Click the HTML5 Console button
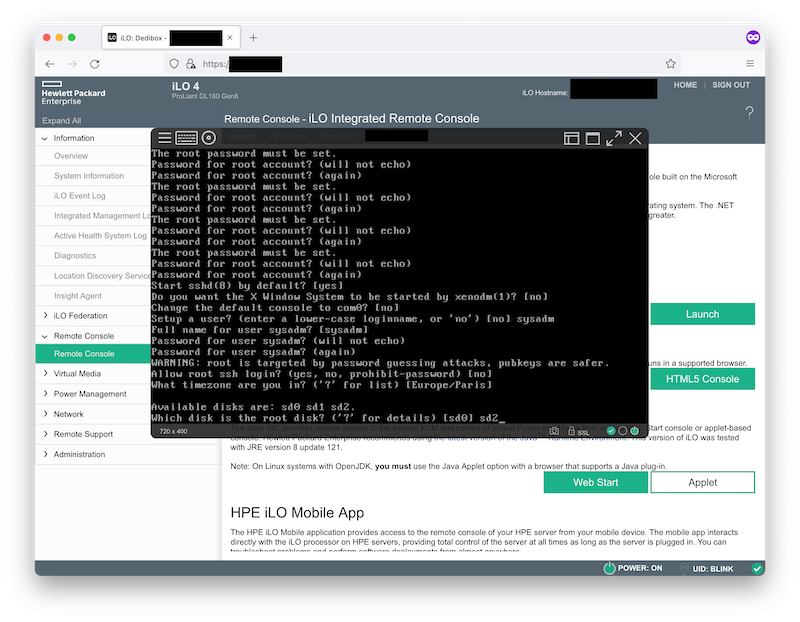 click(702, 379)
